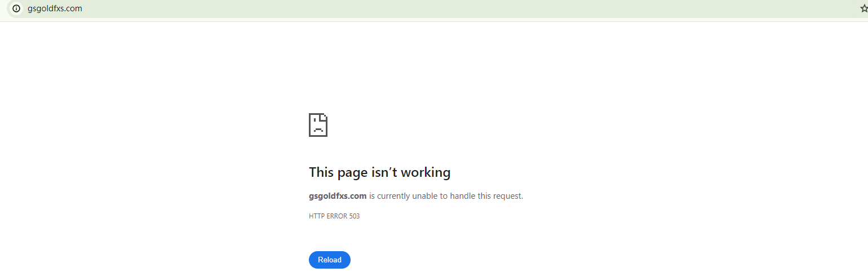The image size is (868, 272).
Task: Click the HTTP ERROR 503 text
Action: (334, 216)
